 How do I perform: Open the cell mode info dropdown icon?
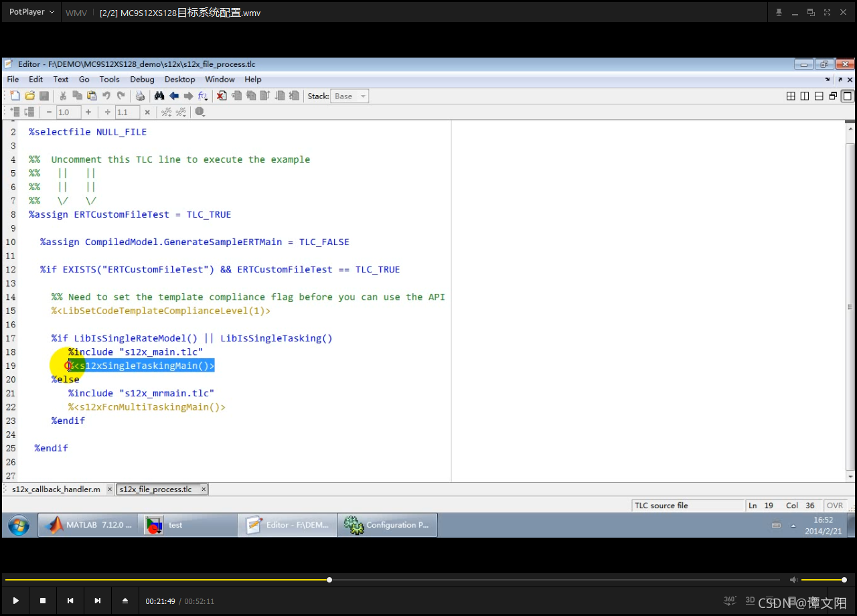coord(200,112)
